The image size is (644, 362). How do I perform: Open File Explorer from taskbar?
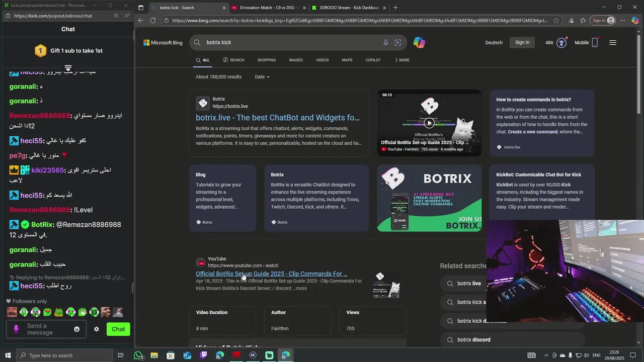(154, 355)
